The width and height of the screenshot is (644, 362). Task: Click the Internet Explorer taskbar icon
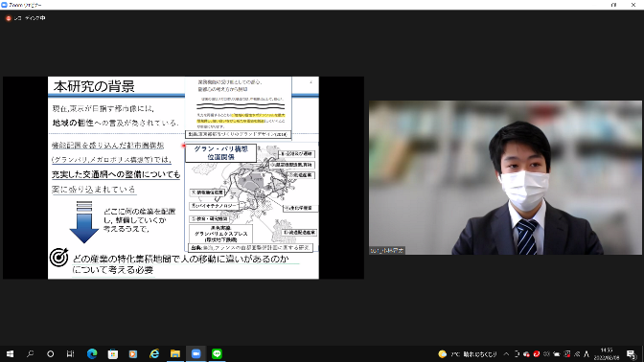point(154,353)
